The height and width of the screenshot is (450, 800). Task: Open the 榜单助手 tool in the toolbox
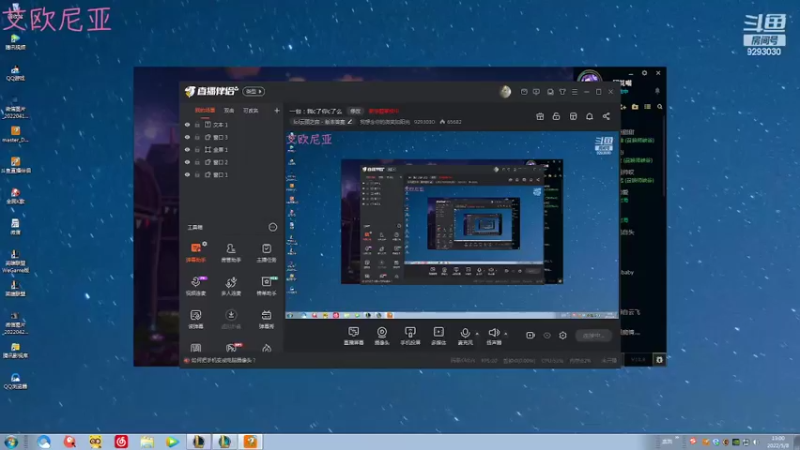(x=266, y=286)
